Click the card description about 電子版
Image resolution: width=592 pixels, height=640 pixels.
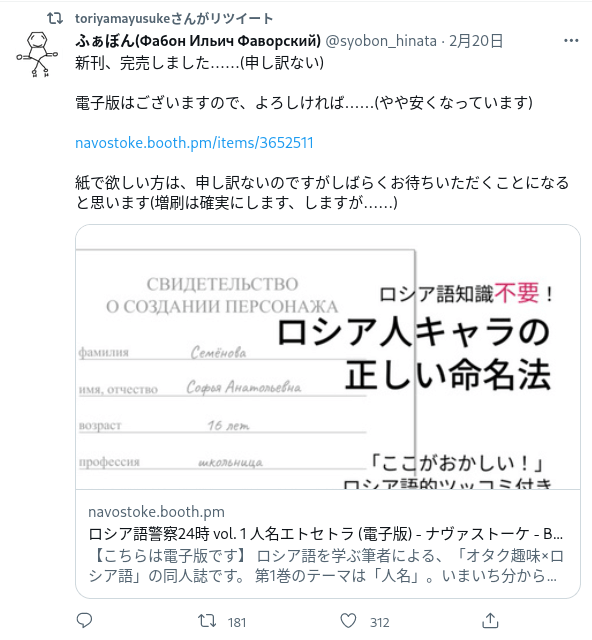click(x=326, y=566)
